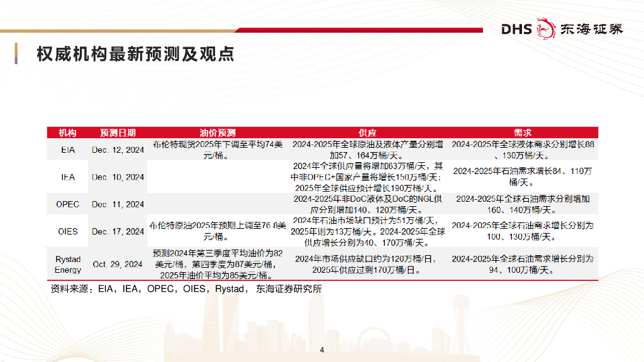Click the 预测日期 column header
The image size is (644, 362).
pyautogui.click(x=118, y=133)
